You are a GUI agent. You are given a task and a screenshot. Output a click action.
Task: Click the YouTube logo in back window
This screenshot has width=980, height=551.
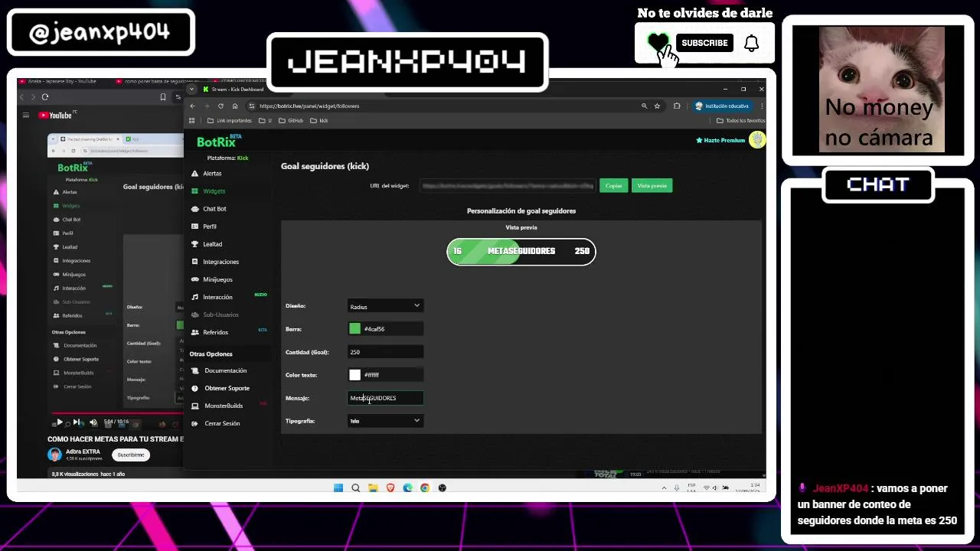click(55, 116)
